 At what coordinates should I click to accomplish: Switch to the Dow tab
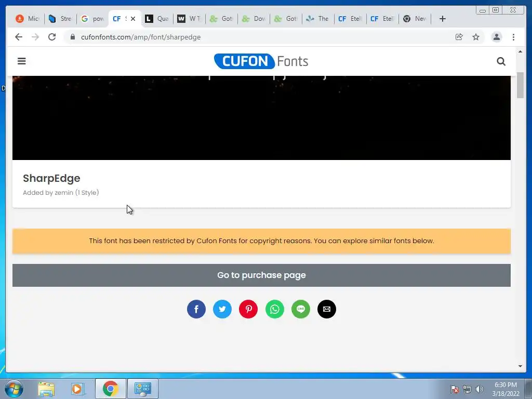coord(254,19)
